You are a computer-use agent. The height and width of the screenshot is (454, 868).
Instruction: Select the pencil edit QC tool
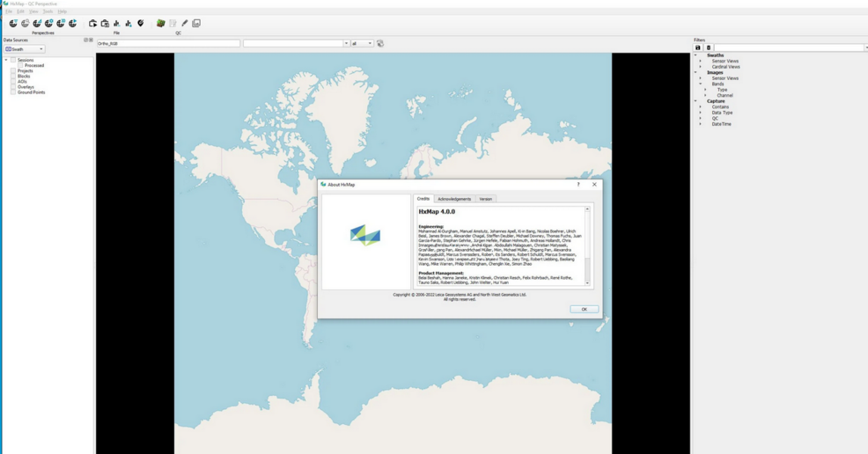(185, 23)
